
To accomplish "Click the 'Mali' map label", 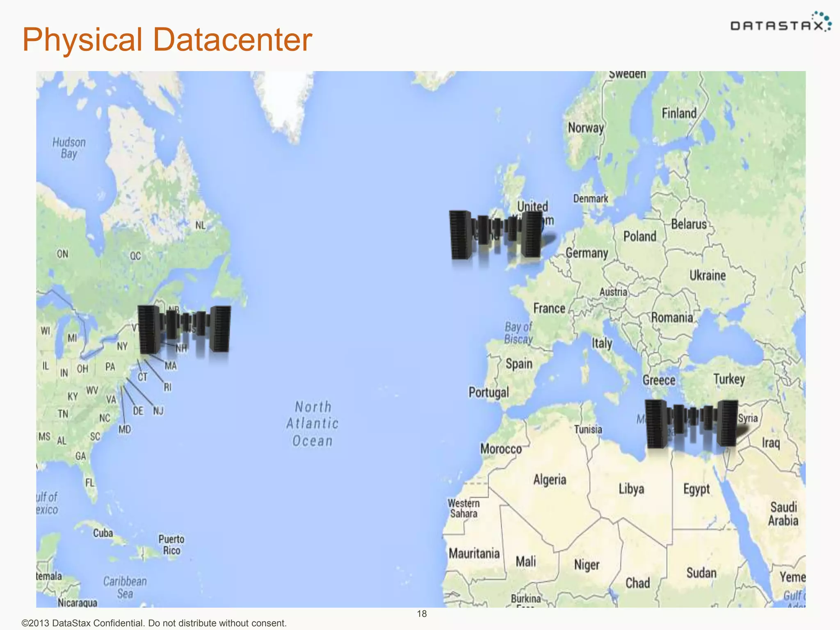I will coord(526,561).
